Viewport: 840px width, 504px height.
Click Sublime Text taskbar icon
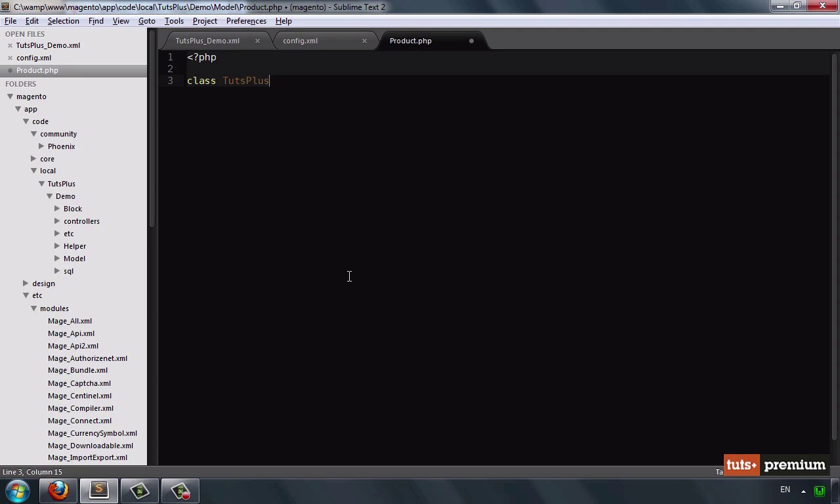tap(99, 490)
